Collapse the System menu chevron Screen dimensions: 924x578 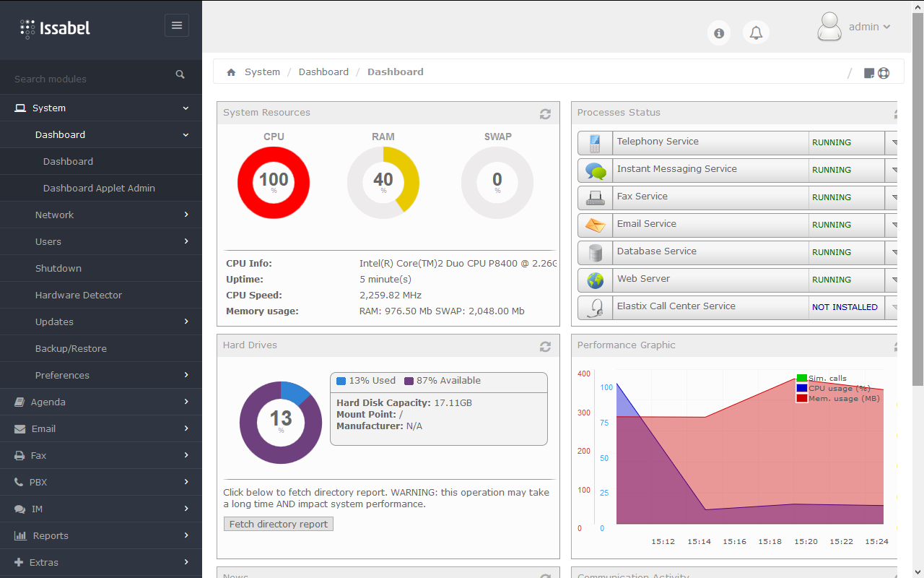click(x=186, y=108)
